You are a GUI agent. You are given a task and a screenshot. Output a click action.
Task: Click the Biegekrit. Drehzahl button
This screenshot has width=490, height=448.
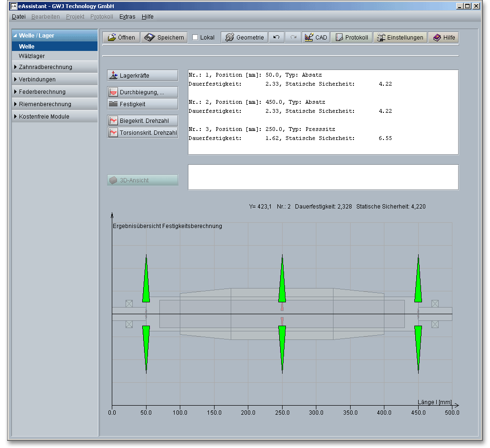(x=143, y=121)
